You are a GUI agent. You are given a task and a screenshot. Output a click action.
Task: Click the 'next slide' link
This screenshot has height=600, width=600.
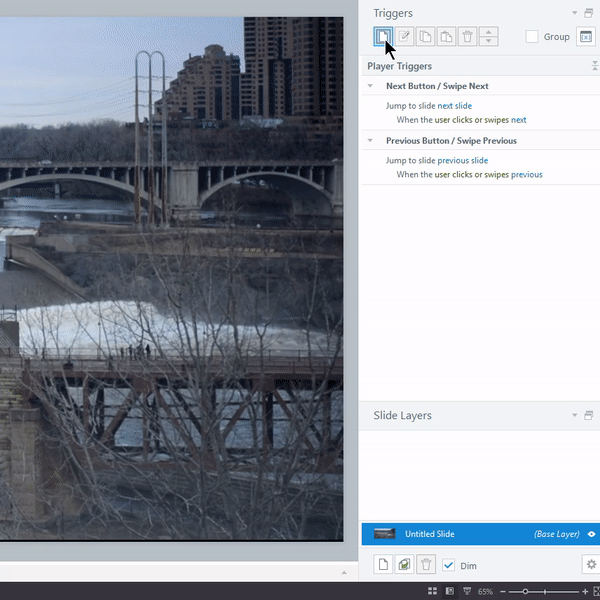coord(455,106)
